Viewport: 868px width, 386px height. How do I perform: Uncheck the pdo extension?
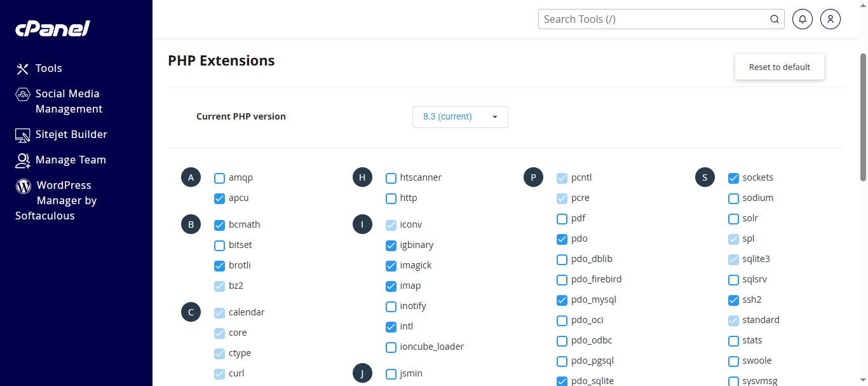(562, 239)
